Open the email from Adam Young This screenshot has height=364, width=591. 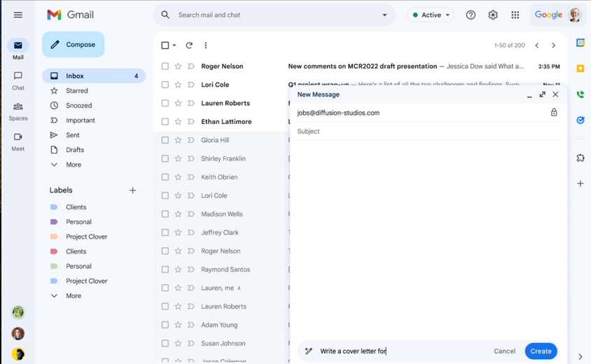click(219, 325)
